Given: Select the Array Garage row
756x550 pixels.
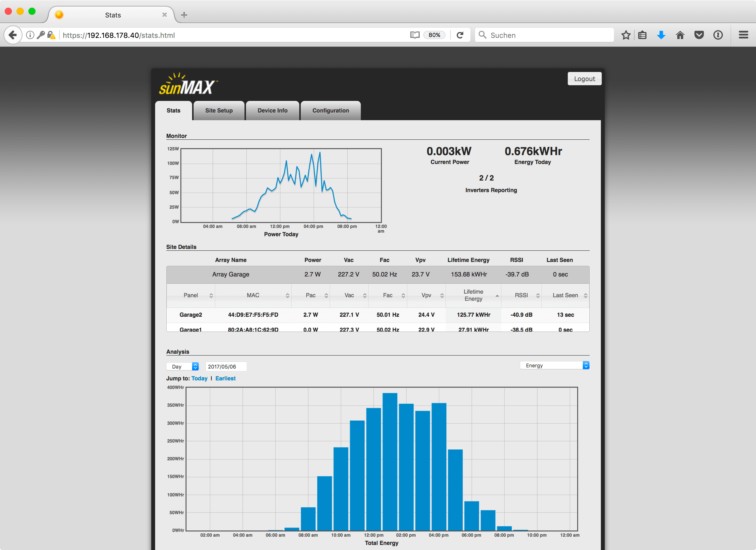Looking at the screenshot, I should point(378,274).
